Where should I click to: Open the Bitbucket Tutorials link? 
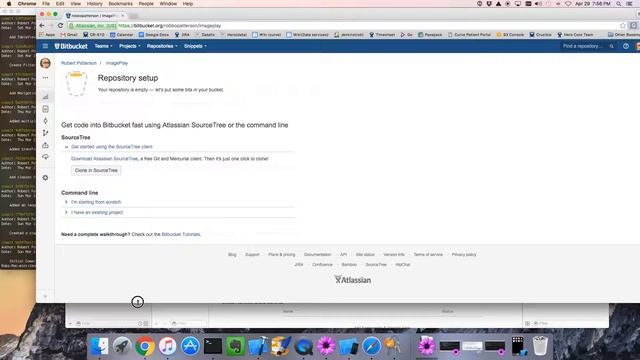tap(181, 234)
